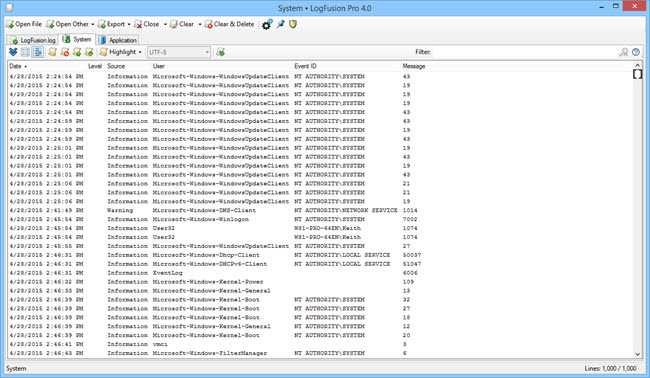The width and height of the screenshot is (650, 378).
Task: Expand the arrow next to Open Other
Action: 93,24
